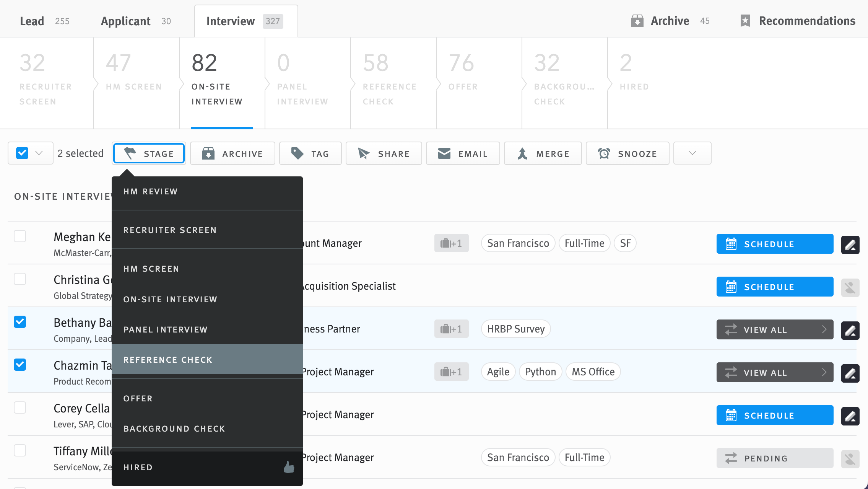Expand the overflow actions dropdown after Snooze

click(691, 153)
